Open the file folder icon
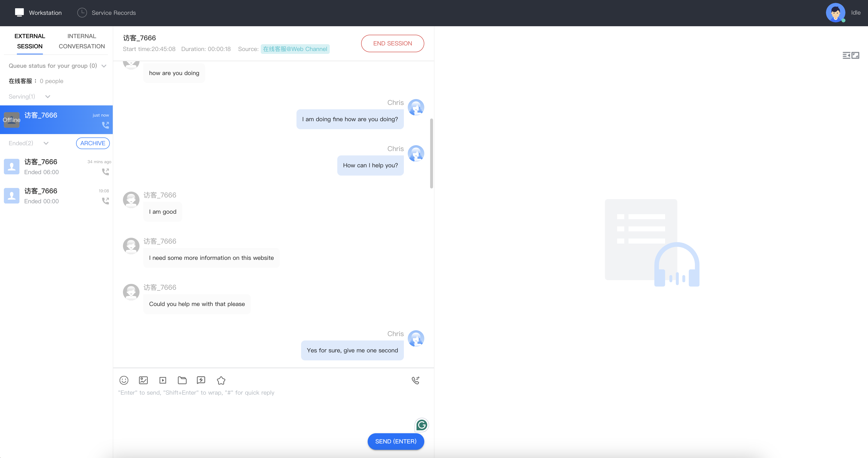Viewport: 868px width, 458px height. pyautogui.click(x=182, y=380)
